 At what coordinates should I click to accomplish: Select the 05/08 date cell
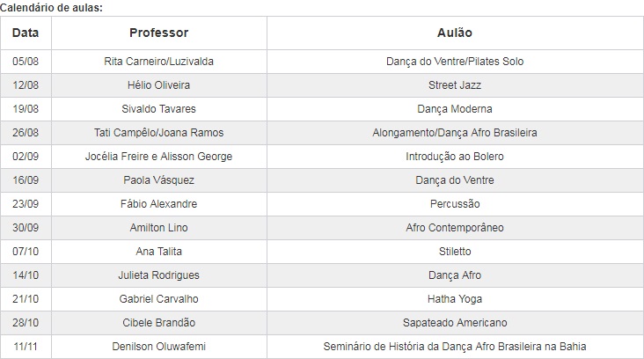(26, 62)
